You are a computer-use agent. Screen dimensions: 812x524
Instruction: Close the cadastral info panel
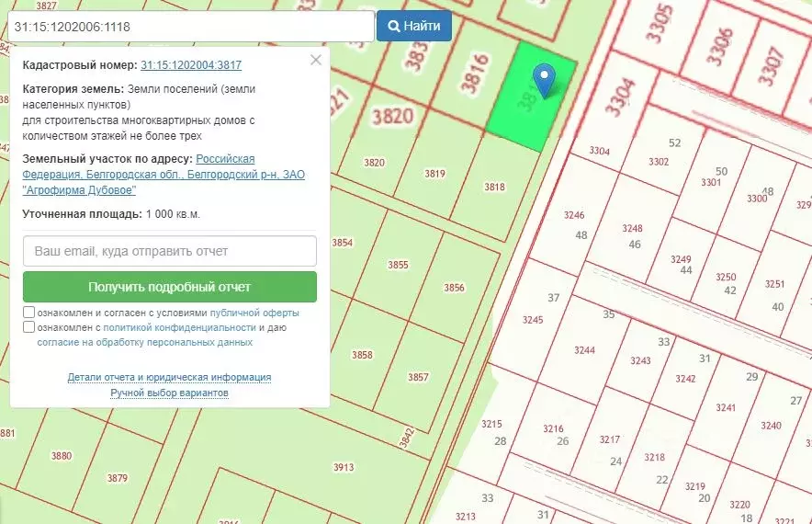point(316,60)
